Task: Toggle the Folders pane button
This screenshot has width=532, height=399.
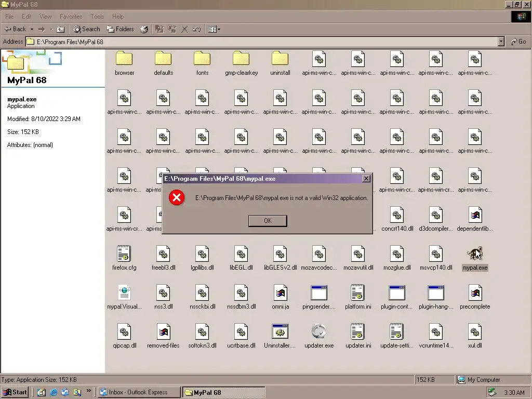Action: [x=120, y=29]
